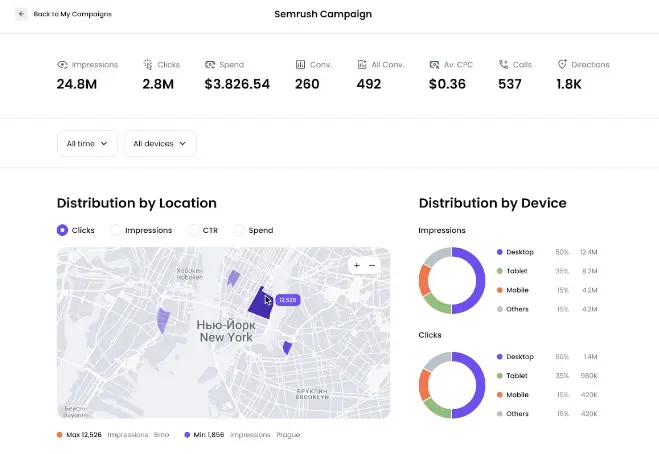Click the Conv. chart icon
The width and height of the screenshot is (659, 454).
(x=300, y=65)
